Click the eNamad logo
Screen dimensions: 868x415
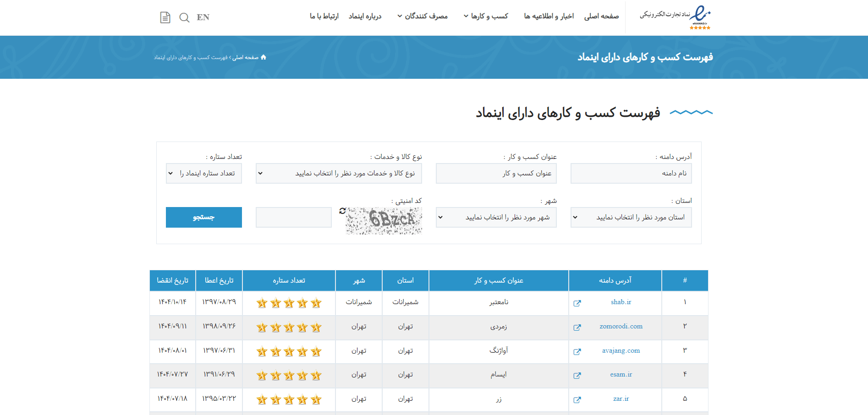click(x=676, y=17)
